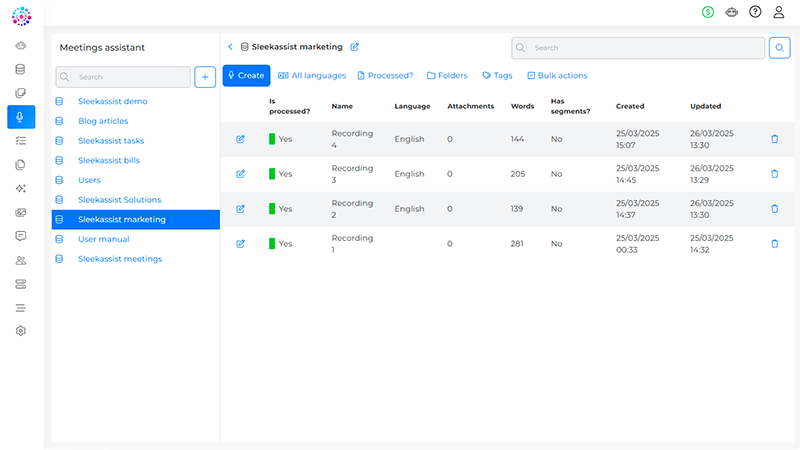Add a new meetings collection with plus button

pos(205,77)
